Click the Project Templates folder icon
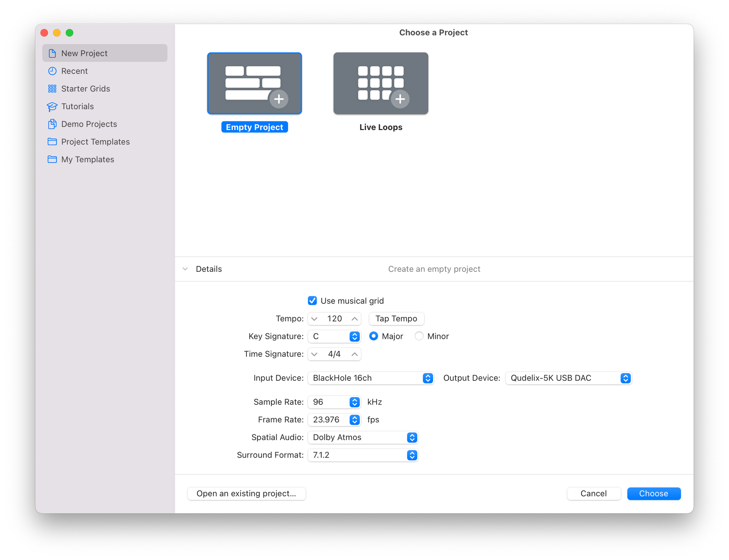Image resolution: width=729 pixels, height=560 pixels. (x=52, y=142)
